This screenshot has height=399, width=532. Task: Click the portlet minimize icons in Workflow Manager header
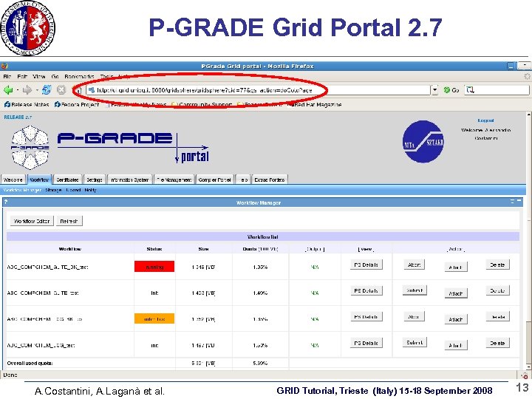coord(516,202)
